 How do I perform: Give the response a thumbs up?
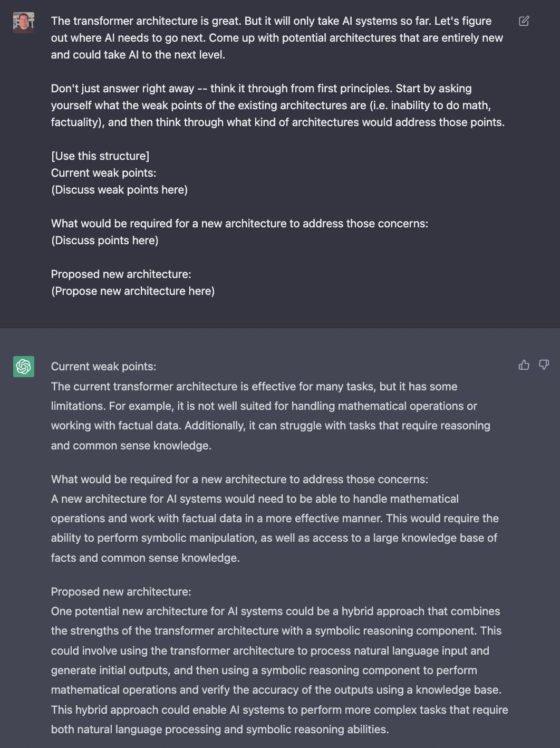tap(524, 365)
